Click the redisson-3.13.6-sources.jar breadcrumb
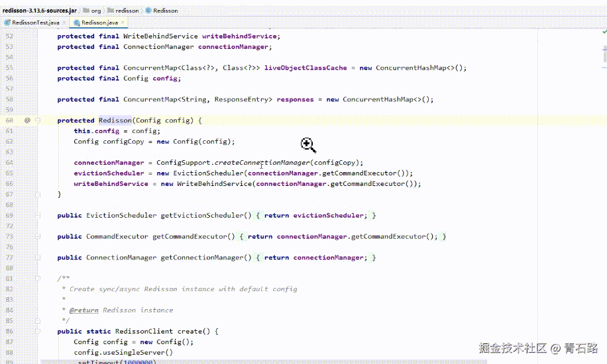 click(40, 11)
